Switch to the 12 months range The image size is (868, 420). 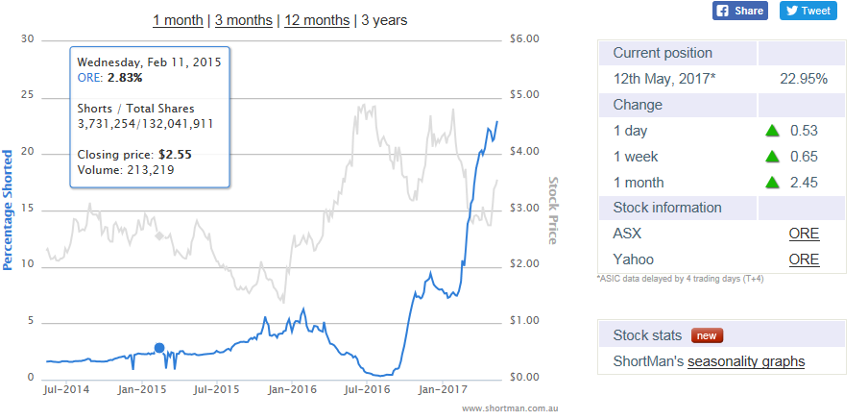(x=317, y=20)
